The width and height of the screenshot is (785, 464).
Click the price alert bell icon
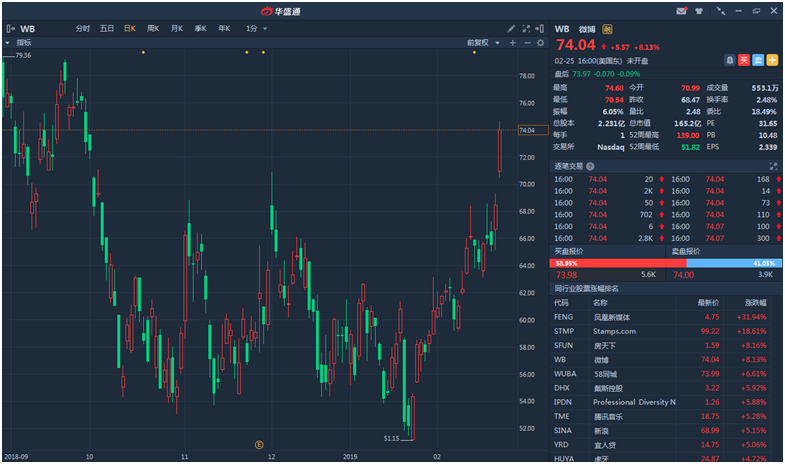[731, 60]
